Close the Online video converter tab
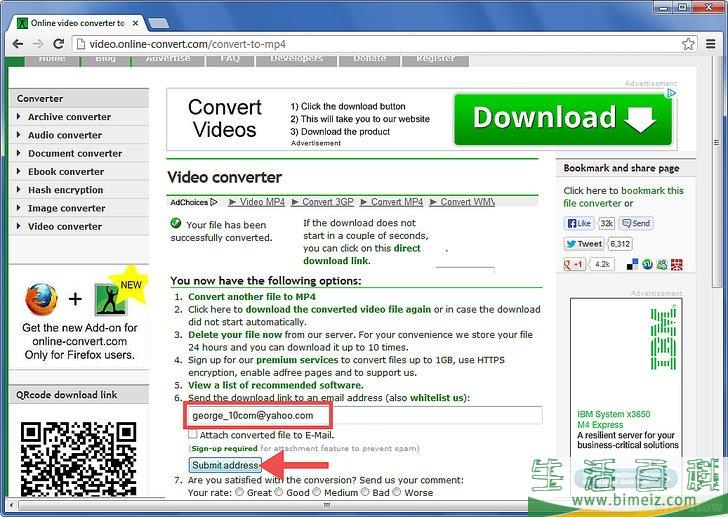Screen dimensions: 728x517 point(135,23)
